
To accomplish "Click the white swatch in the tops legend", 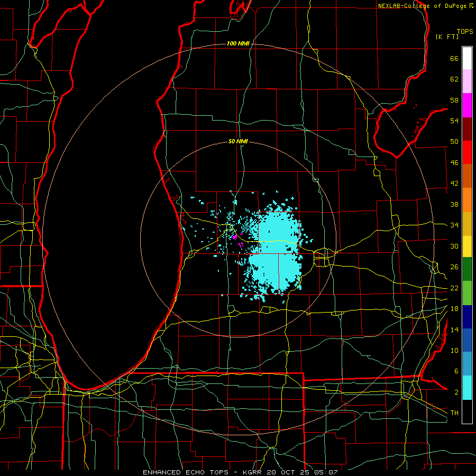I will click(x=467, y=58).
